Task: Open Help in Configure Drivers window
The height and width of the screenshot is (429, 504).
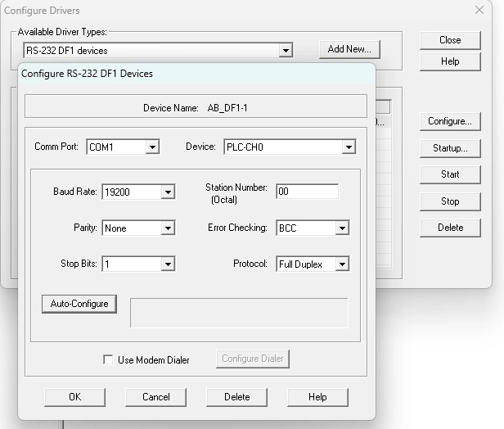Action: (450, 61)
